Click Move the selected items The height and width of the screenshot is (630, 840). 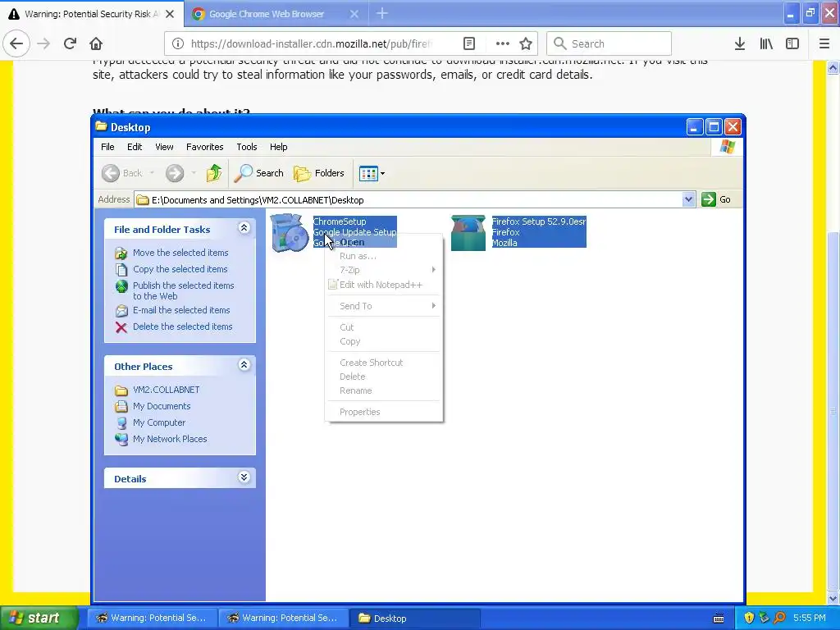(180, 253)
